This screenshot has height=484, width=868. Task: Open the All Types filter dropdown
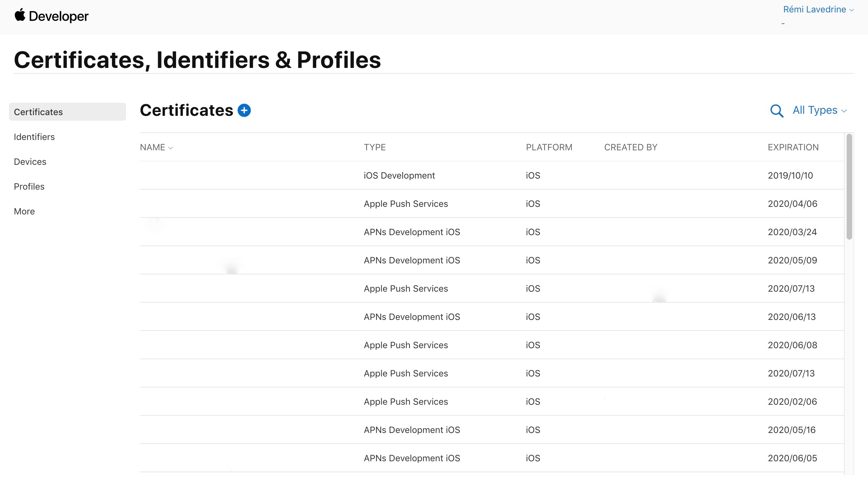819,110
